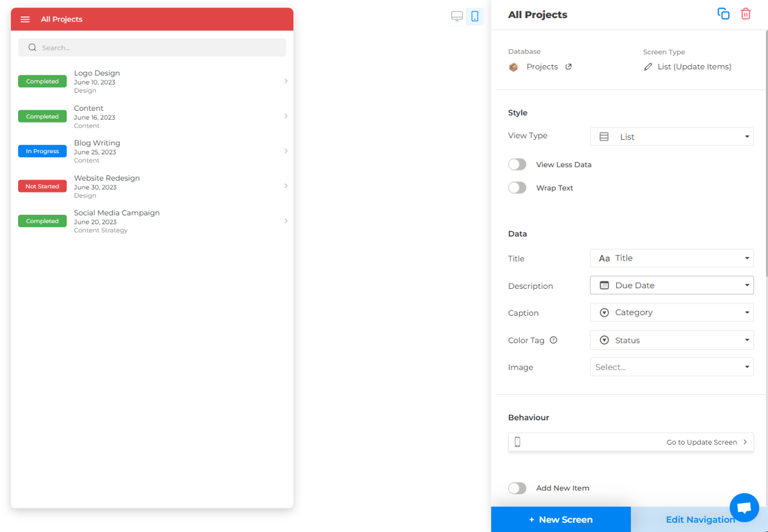The image size is (768, 532).
Task: Switch to mobile preview mode
Action: pyautogui.click(x=475, y=16)
